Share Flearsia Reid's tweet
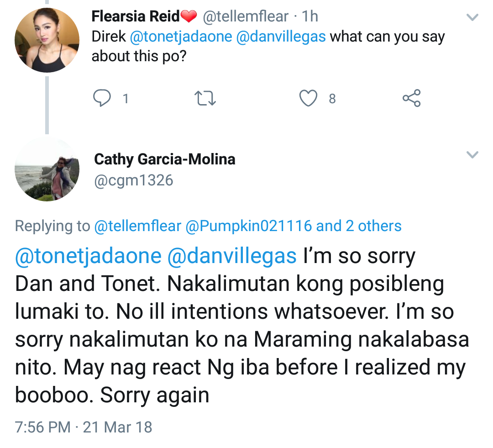 411,98
